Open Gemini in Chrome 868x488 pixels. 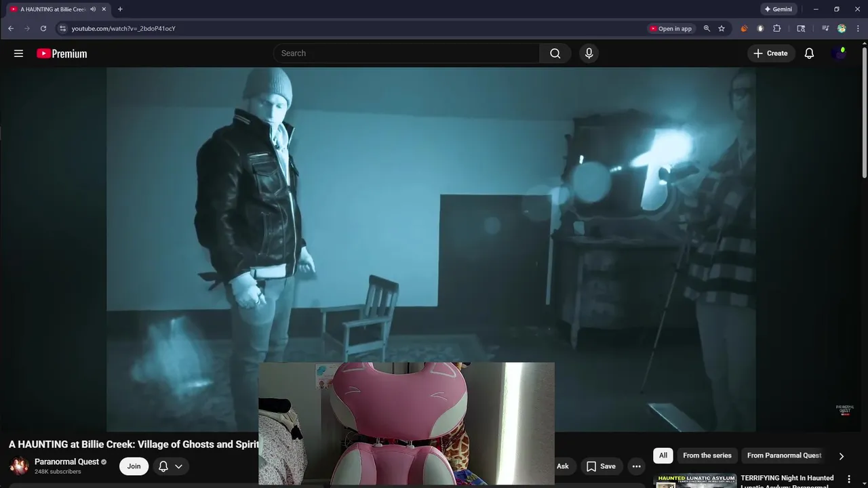pos(778,9)
